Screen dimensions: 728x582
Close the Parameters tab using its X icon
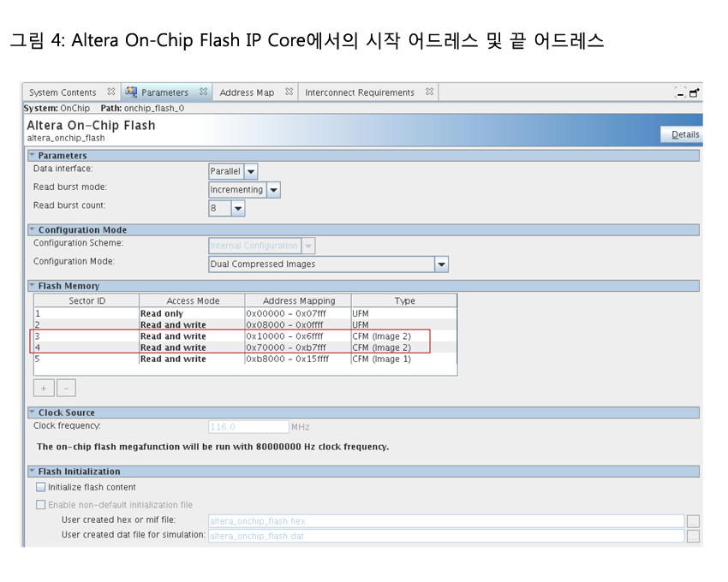point(203,92)
